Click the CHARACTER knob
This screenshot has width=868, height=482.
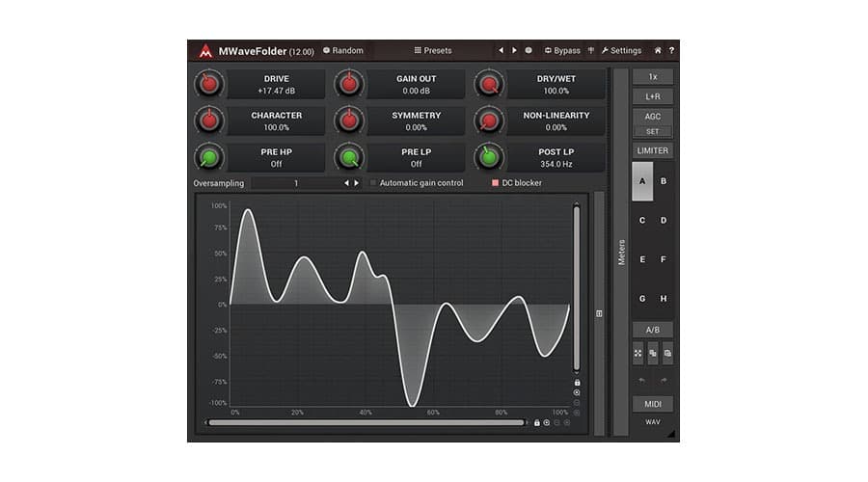[x=209, y=120]
